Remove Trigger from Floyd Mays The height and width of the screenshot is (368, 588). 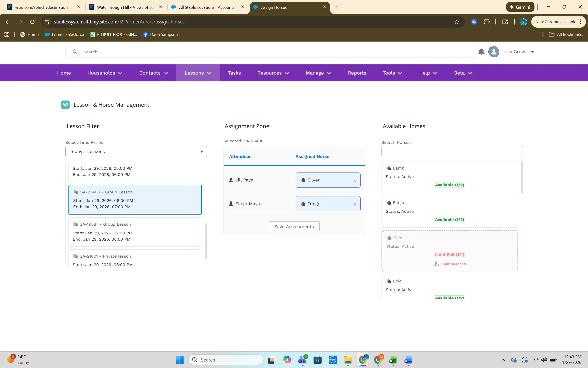[354, 204]
